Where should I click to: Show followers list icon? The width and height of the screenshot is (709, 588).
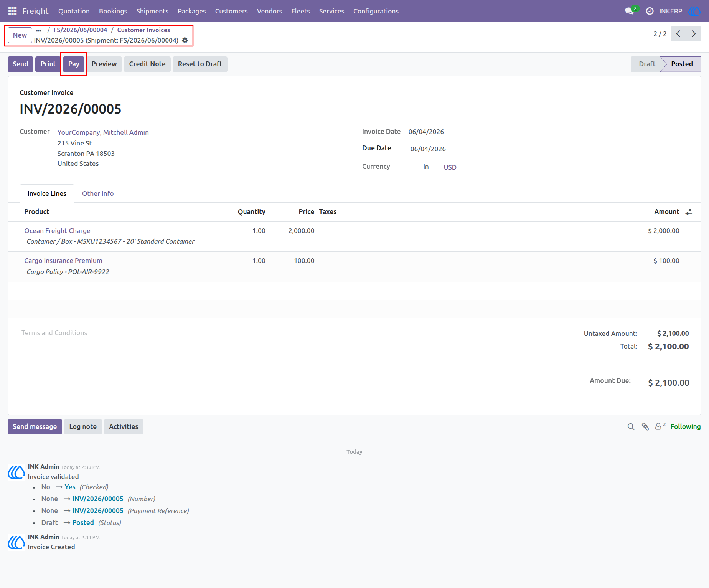[660, 426]
